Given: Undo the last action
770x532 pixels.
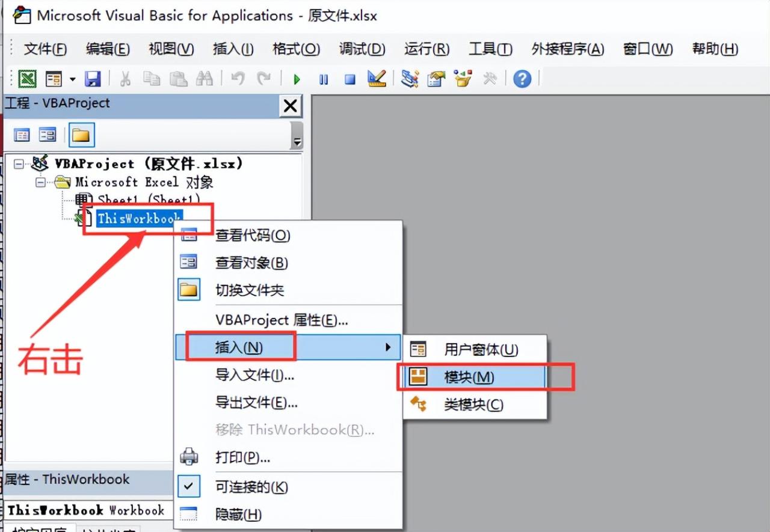Looking at the screenshot, I should coord(238,79).
